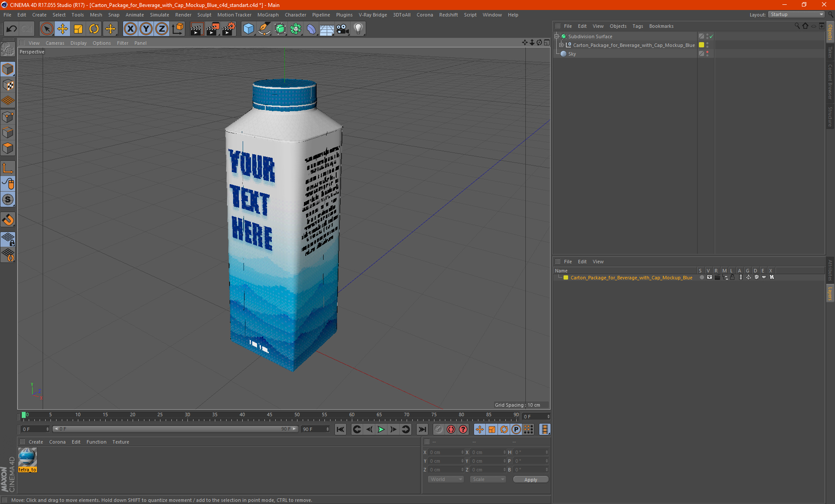Add a Camera object from toolbar

tap(343, 29)
